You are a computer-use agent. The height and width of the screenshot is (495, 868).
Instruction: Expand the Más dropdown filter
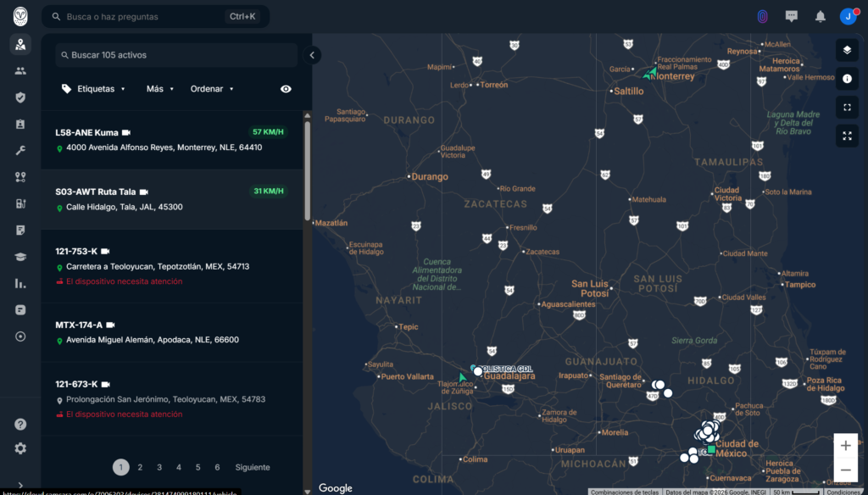point(159,89)
